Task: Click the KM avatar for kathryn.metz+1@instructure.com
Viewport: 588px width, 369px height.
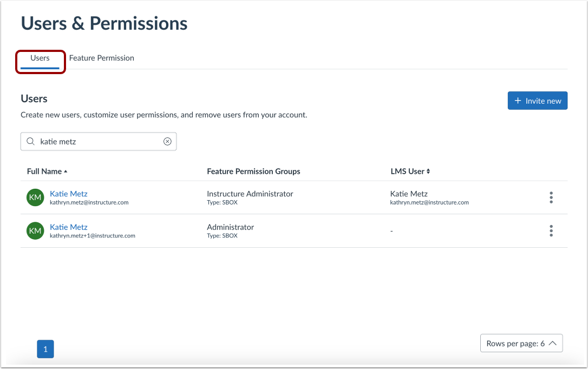Action: 35,231
